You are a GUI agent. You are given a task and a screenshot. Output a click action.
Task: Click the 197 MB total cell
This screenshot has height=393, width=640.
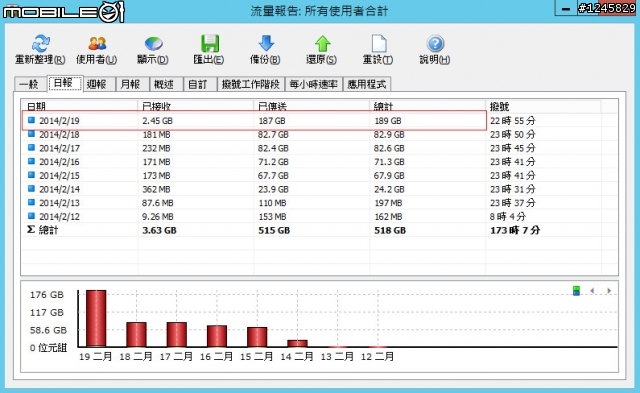(388, 203)
